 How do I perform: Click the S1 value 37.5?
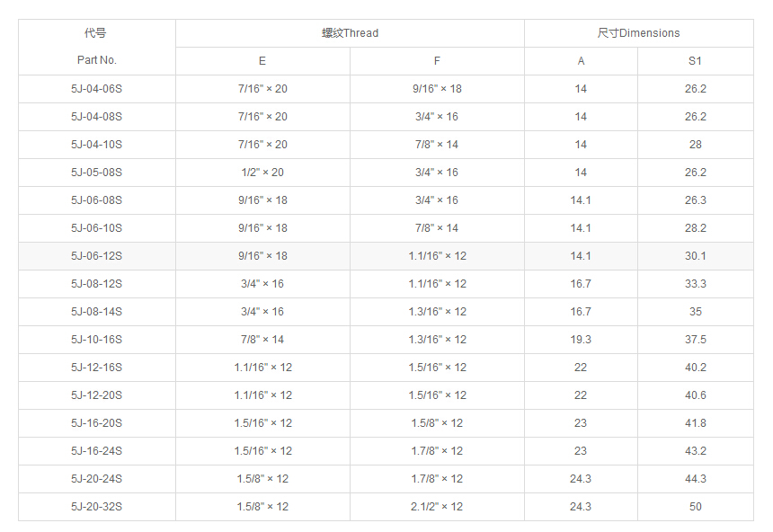click(x=695, y=340)
